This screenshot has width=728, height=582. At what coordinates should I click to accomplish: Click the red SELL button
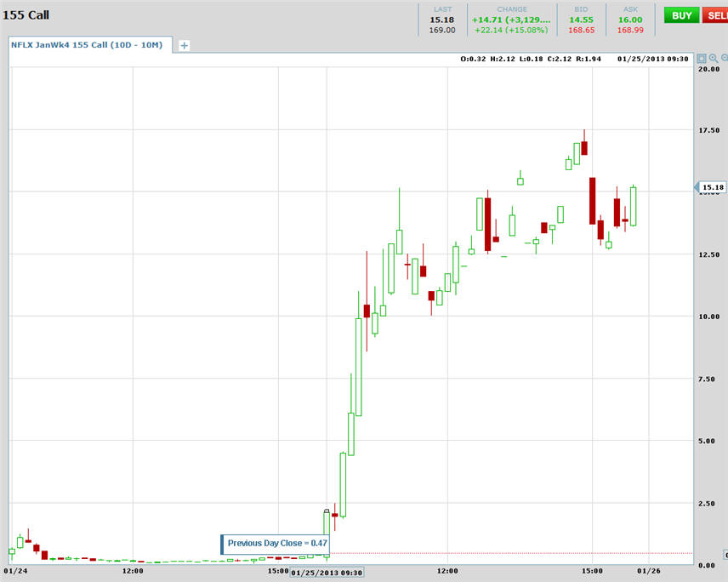715,15
